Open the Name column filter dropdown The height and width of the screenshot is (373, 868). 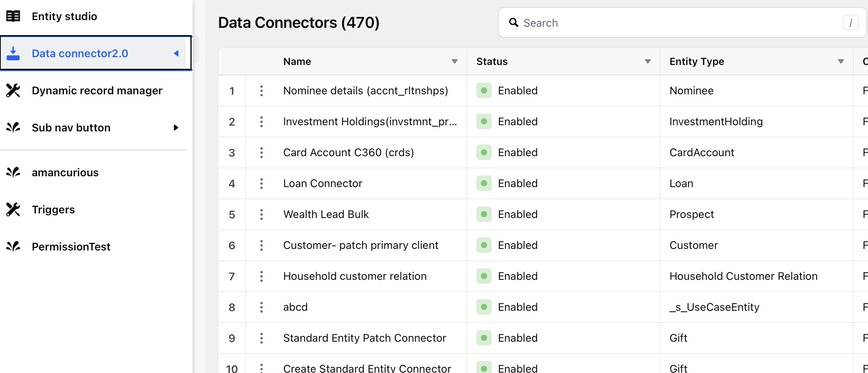pyautogui.click(x=455, y=61)
